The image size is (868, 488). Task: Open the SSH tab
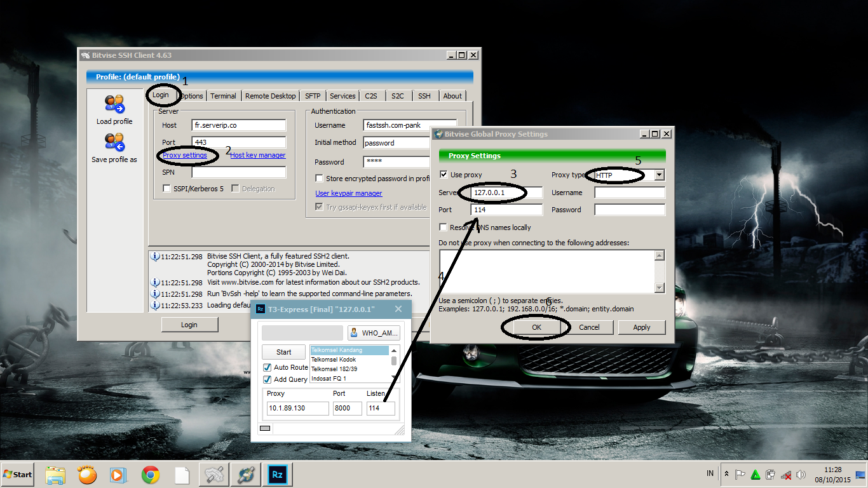click(x=424, y=96)
